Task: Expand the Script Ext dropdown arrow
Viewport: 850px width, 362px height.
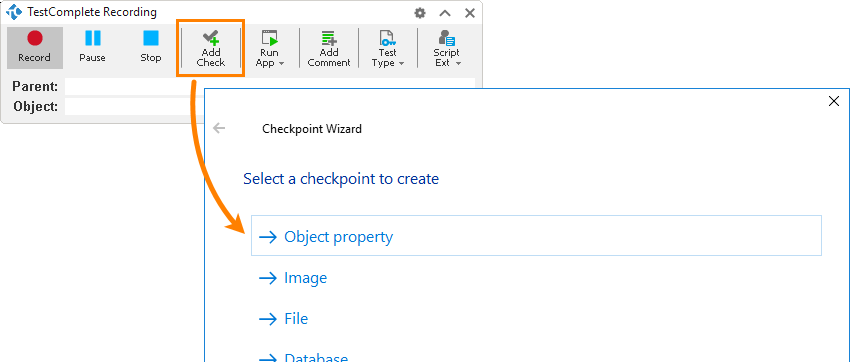Action: click(458, 63)
